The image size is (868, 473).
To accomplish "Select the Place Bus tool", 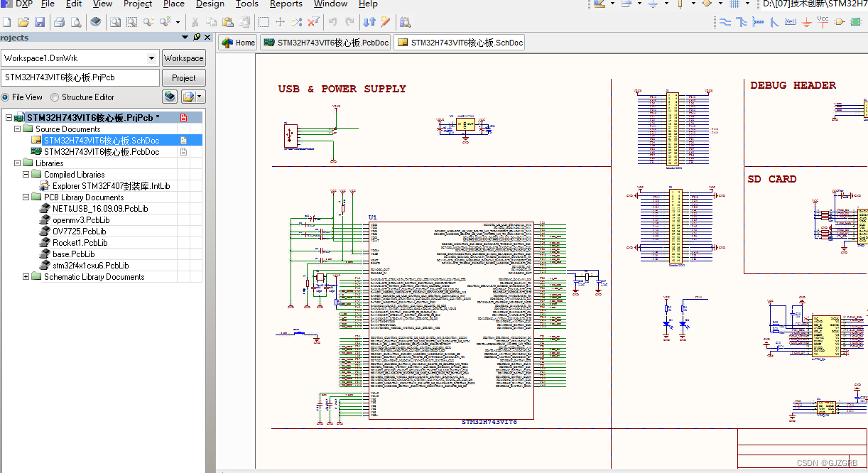I will click(741, 22).
